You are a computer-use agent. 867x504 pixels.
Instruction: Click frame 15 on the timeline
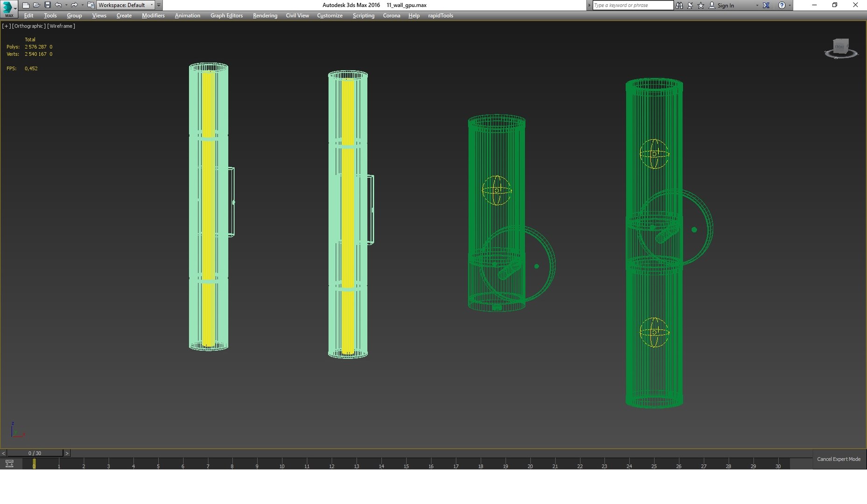click(406, 466)
